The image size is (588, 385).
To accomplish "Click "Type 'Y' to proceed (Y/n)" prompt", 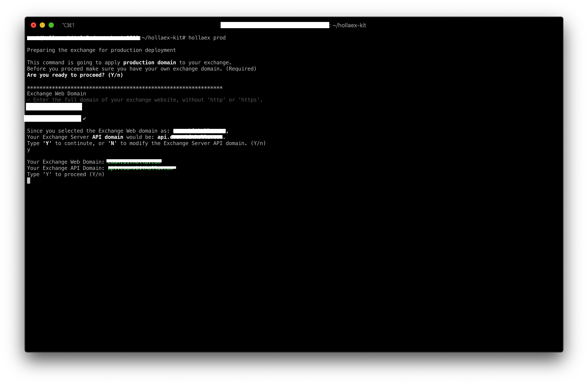I will (x=66, y=175).
